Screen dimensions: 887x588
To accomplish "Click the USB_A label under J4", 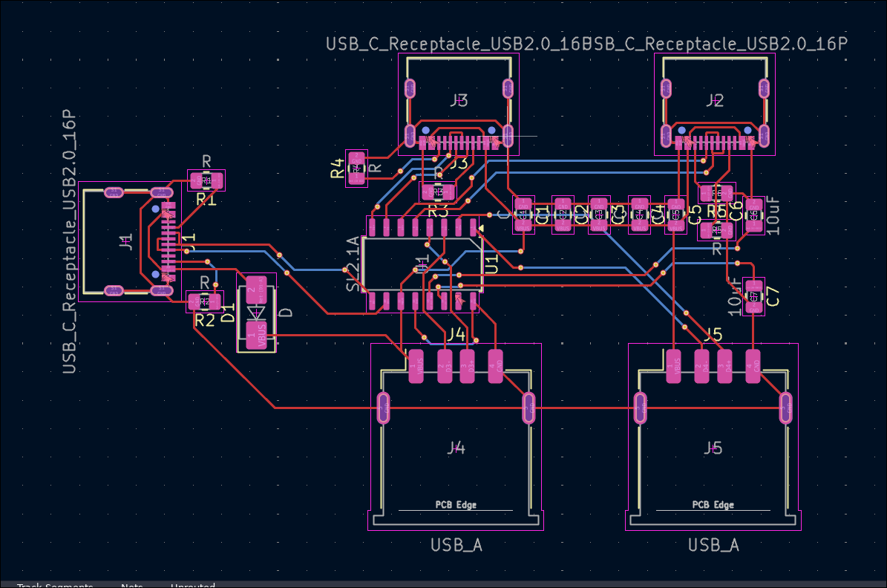I will point(456,545).
